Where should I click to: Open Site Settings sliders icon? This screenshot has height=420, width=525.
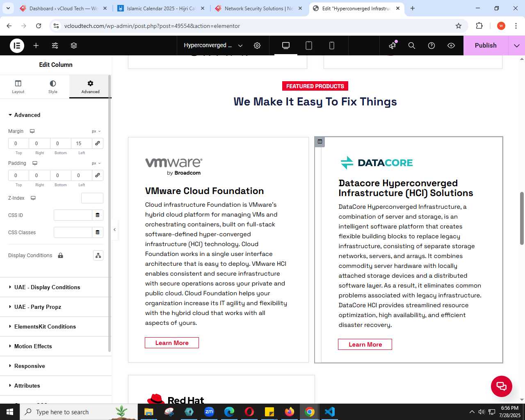(x=55, y=46)
